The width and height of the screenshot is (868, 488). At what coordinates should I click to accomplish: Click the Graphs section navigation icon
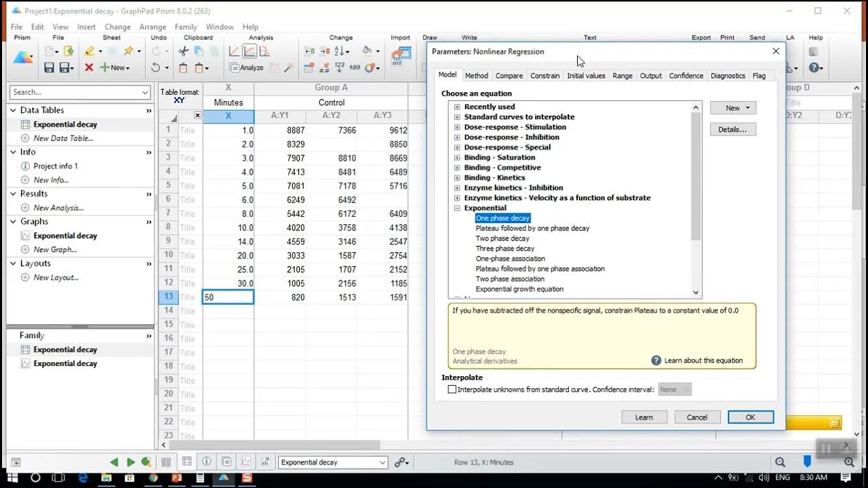coord(247,462)
